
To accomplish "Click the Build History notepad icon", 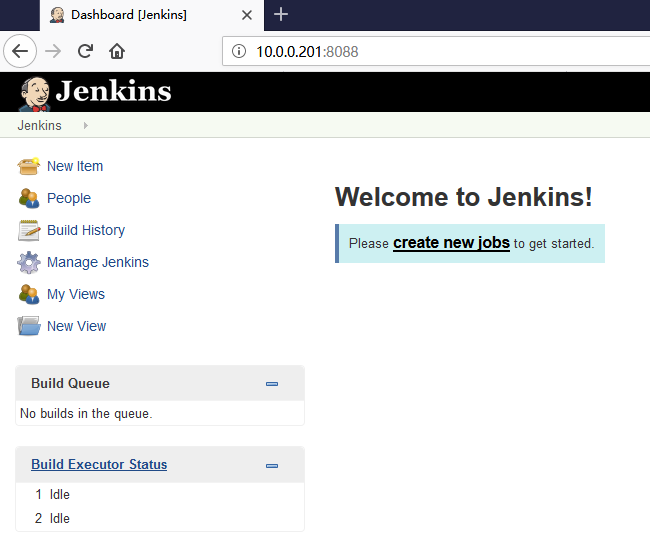I will pos(29,230).
